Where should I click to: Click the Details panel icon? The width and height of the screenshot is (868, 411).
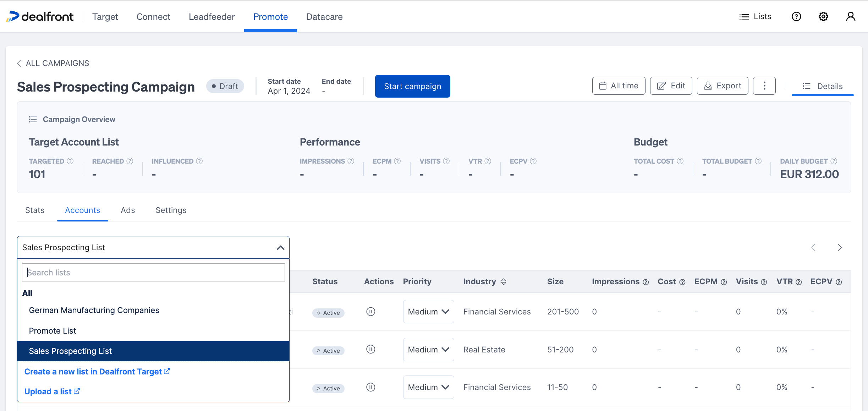tap(806, 85)
